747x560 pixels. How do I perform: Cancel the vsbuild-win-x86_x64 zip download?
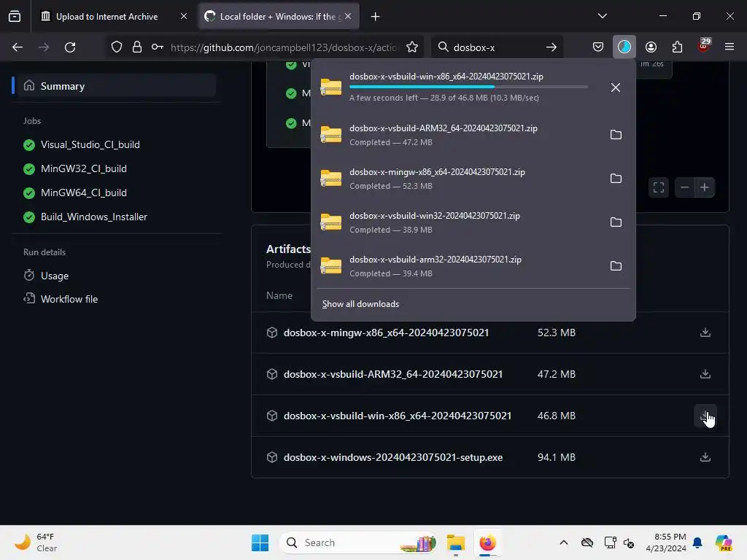616,87
